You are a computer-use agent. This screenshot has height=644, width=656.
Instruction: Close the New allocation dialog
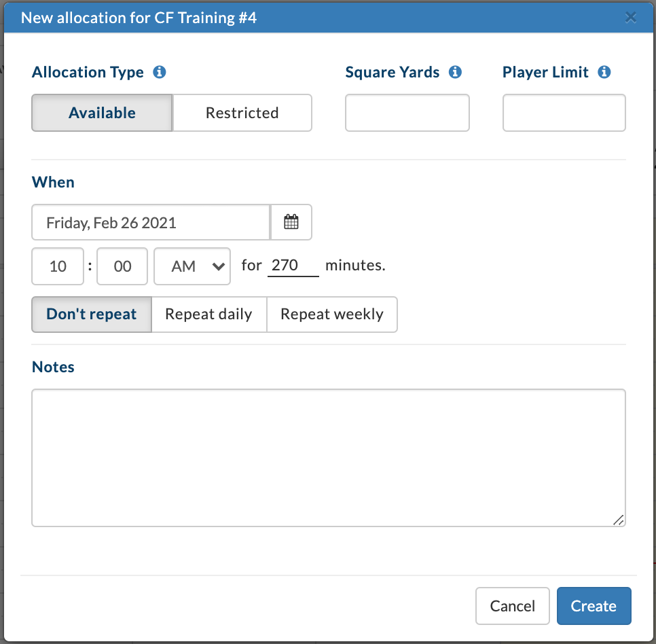pos(630,18)
